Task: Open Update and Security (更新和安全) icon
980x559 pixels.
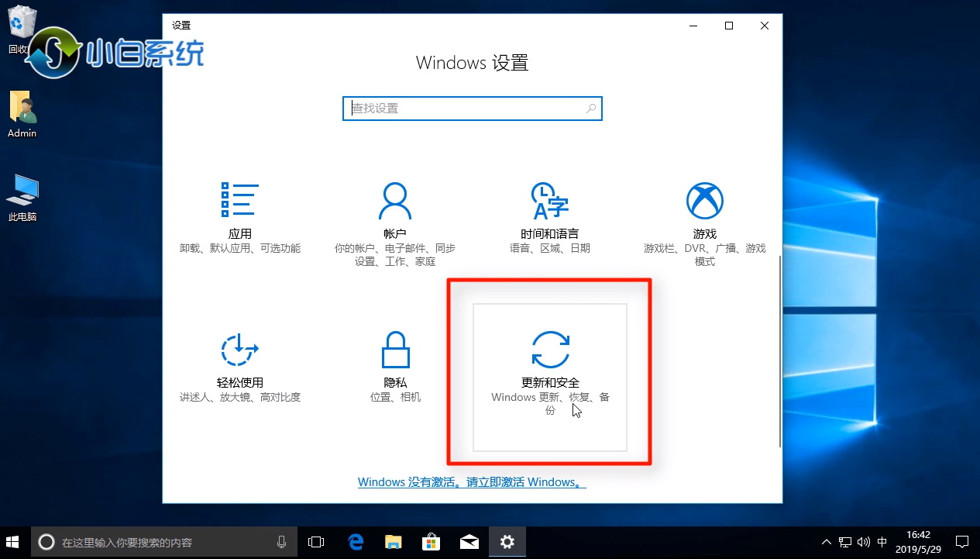Action: point(550,350)
